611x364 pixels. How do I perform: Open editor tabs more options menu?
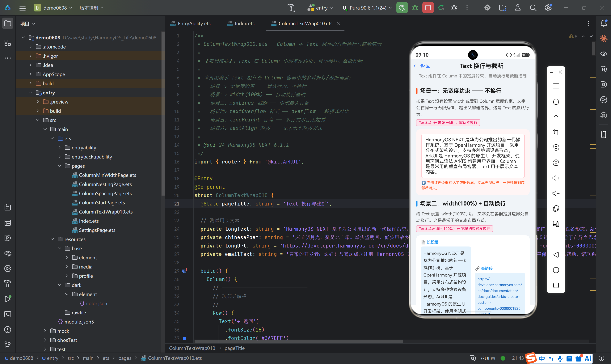click(x=588, y=23)
